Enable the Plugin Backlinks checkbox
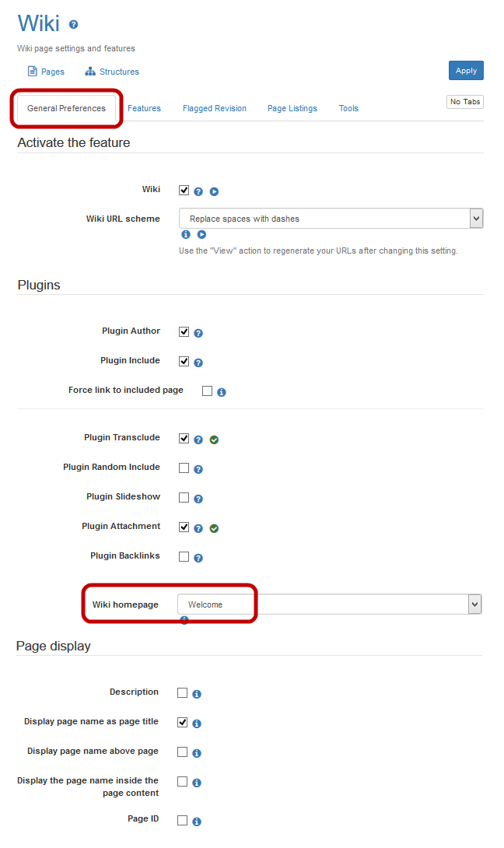The width and height of the screenshot is (504, 848). tap(184, 557)
